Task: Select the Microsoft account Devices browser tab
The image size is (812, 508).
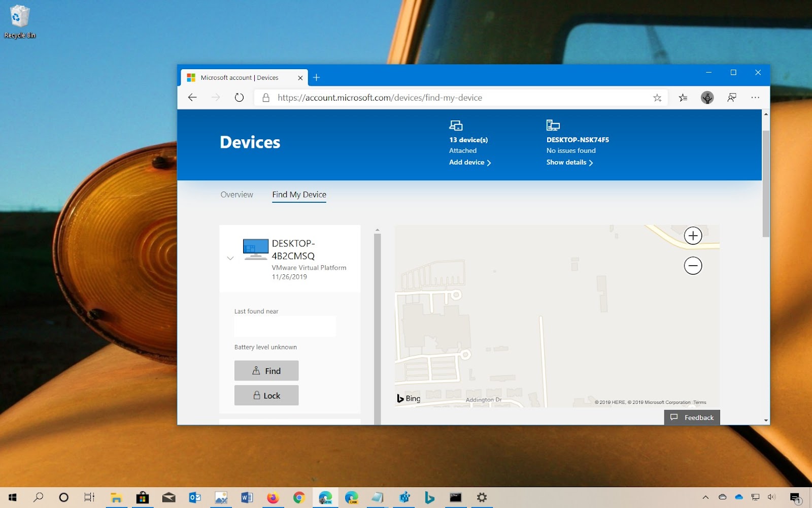Action: point(244,78)
